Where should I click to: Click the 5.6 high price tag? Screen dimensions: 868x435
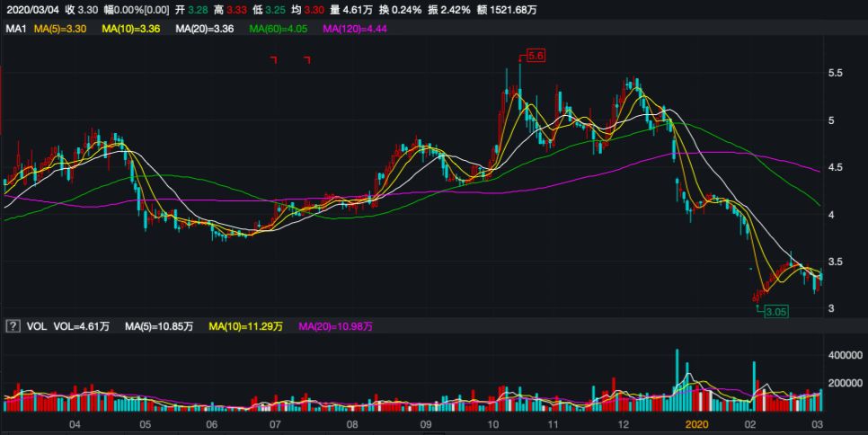(x=536, y=56)
